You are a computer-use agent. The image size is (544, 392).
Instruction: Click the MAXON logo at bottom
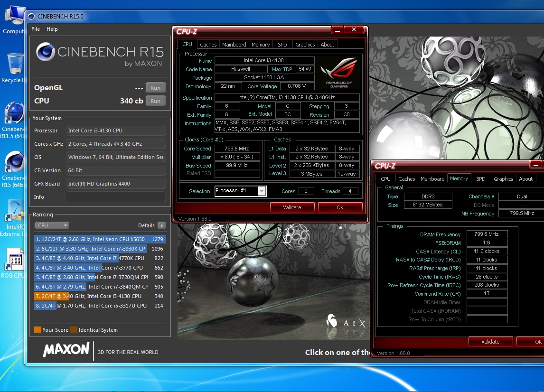66,350
